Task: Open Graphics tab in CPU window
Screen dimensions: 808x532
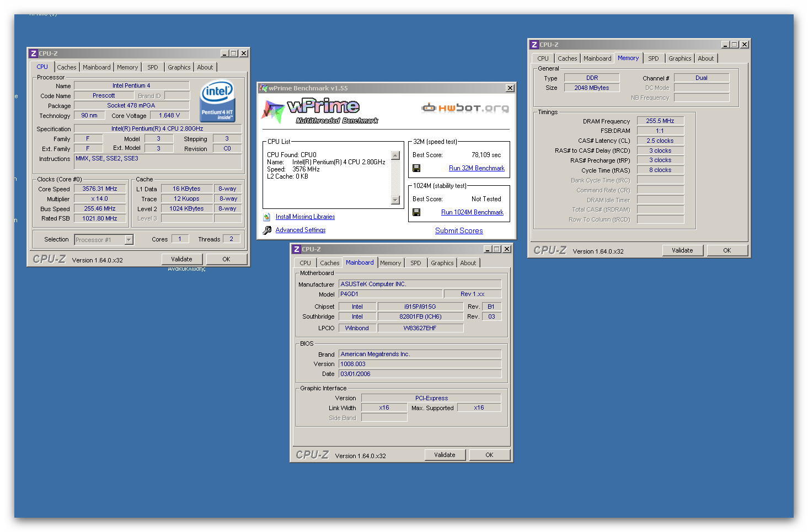Action: click(179, 67)
